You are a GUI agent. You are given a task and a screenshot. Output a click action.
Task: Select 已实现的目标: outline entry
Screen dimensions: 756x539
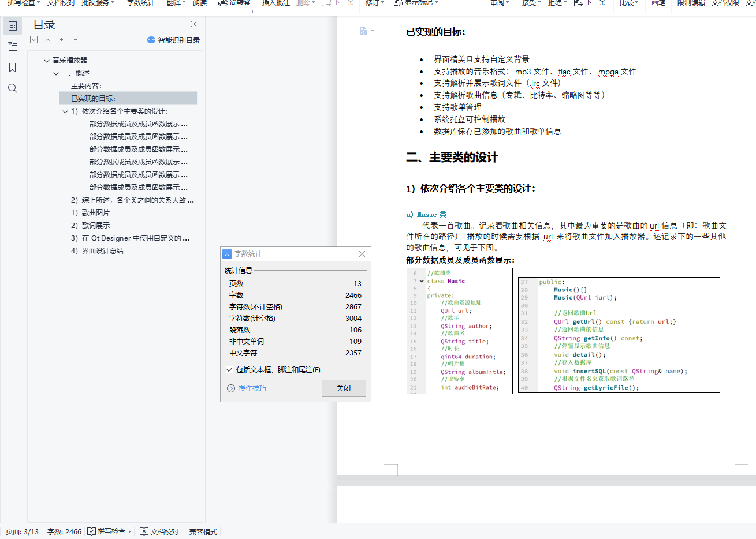coord(128,99)
